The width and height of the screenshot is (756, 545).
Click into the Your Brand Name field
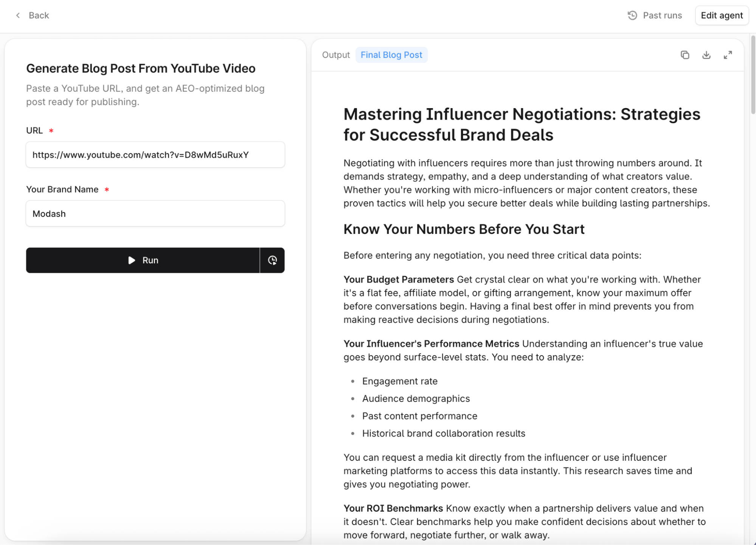click(155, 214)
